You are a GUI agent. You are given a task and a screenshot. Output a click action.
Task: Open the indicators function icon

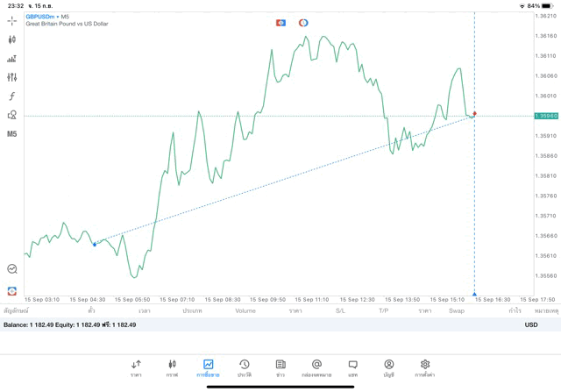pos(12,96)
